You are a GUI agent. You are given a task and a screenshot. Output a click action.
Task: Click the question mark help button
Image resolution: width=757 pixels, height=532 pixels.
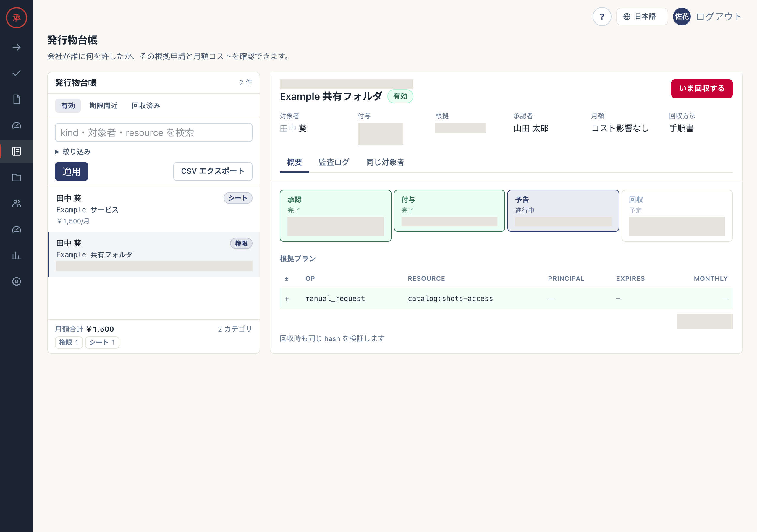point(602,17)
